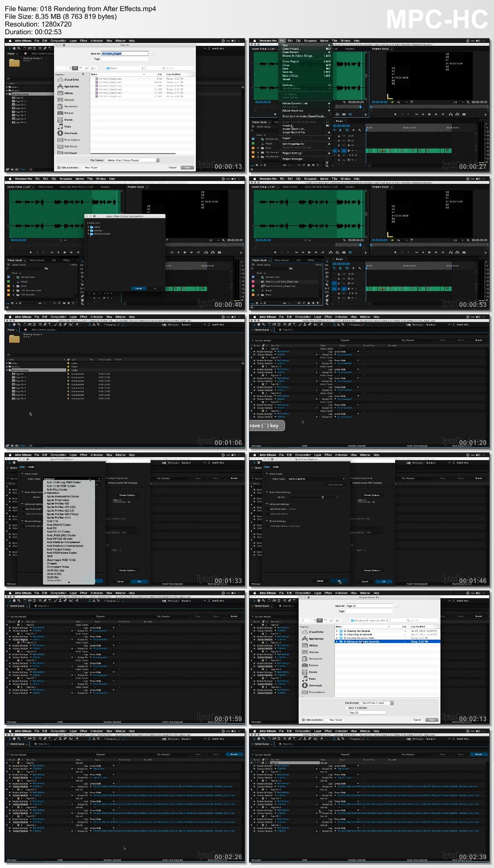Expand Save As arrow in 00:00:13 dialog
The width and height of the screenshot is (494, 868).
(x=151, y=54)
